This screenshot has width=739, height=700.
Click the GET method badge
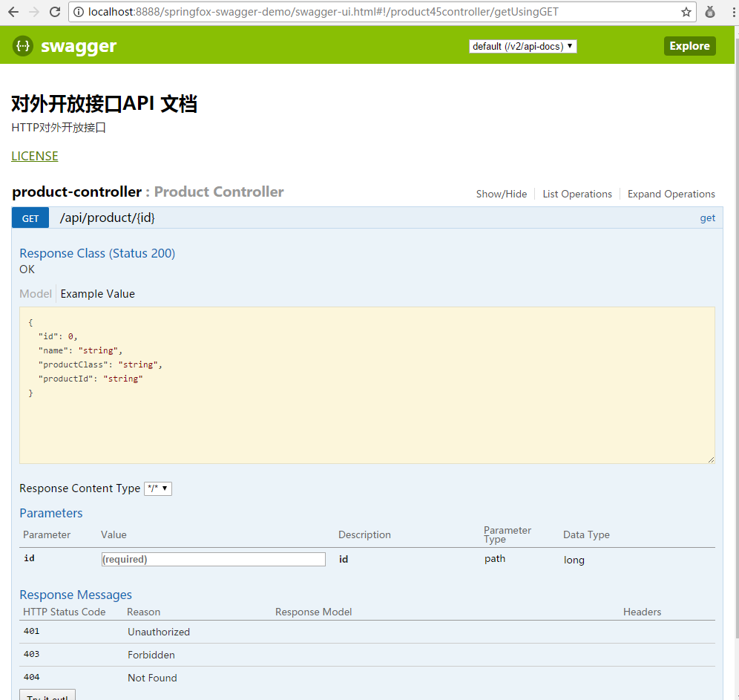[x=30, y=217]
